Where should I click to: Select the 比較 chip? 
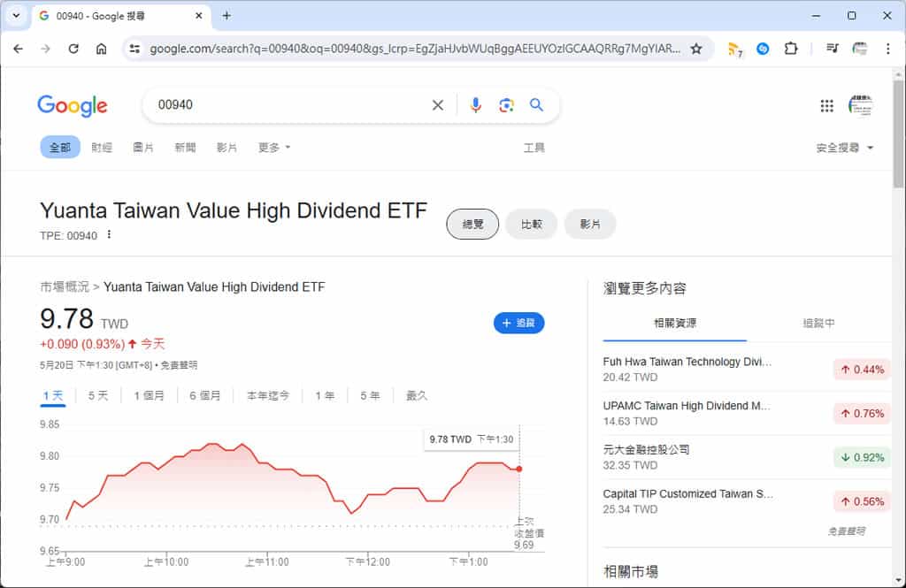tap(532, 224)
